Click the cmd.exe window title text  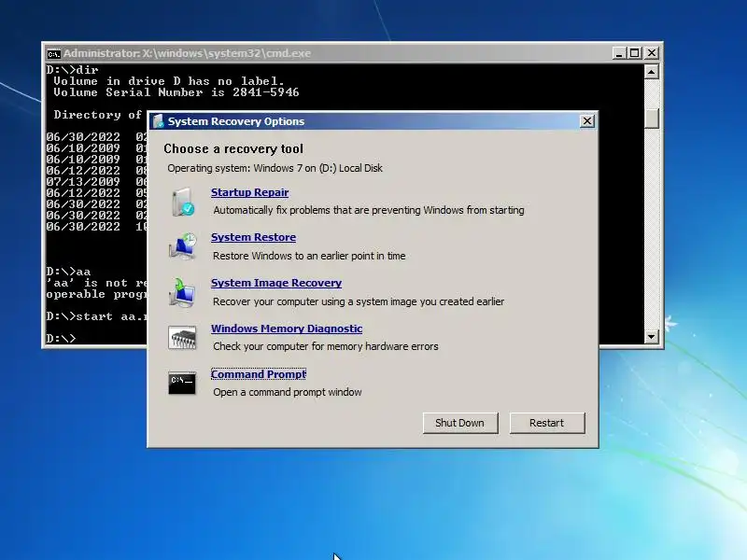point(188,53)
